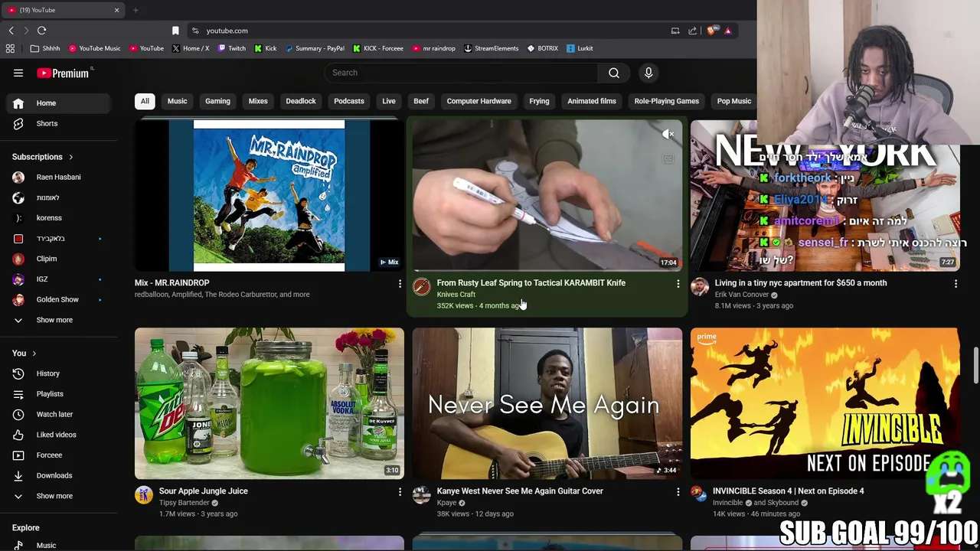Open Mix - MR.RAINDROP thumbnail

point(269,196)
